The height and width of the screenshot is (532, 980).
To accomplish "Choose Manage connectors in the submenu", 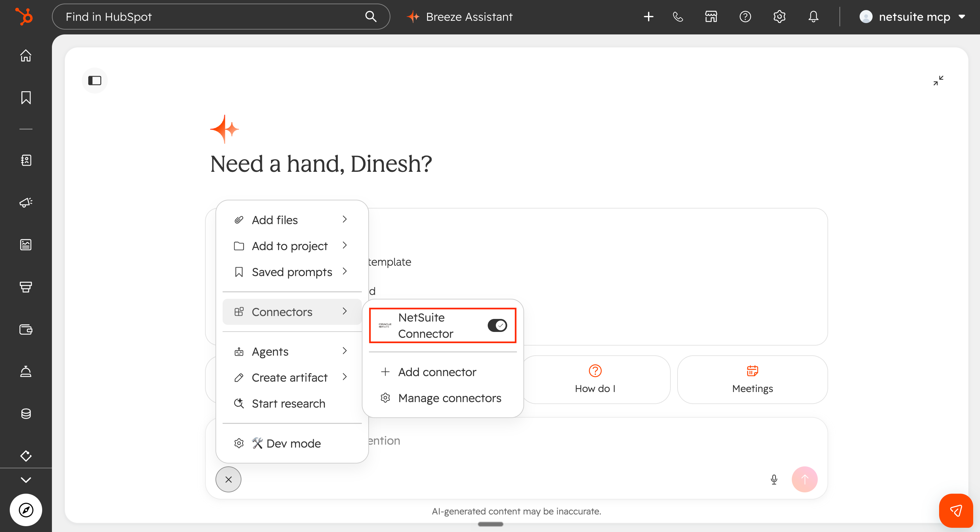I will click(x=443, y=398).
